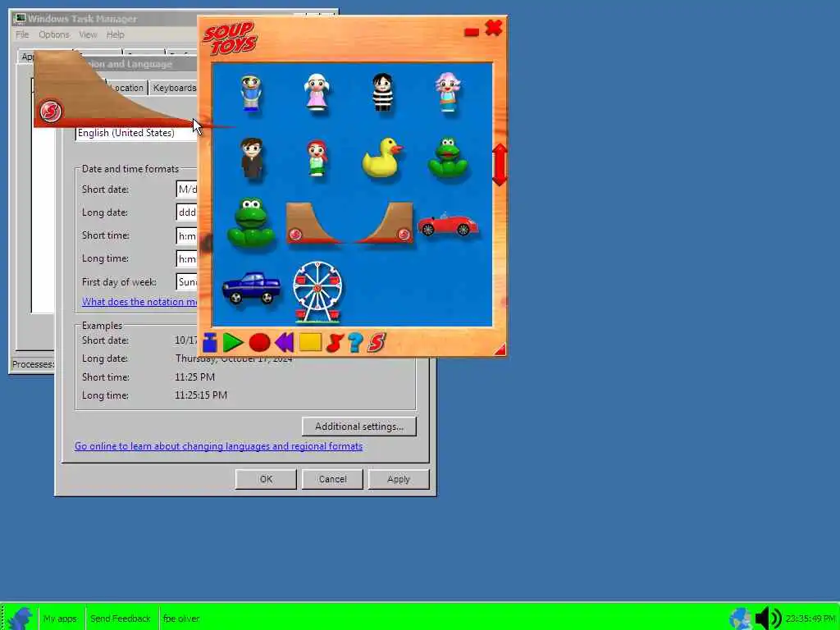Switch to the Location tab

(126, 88)
